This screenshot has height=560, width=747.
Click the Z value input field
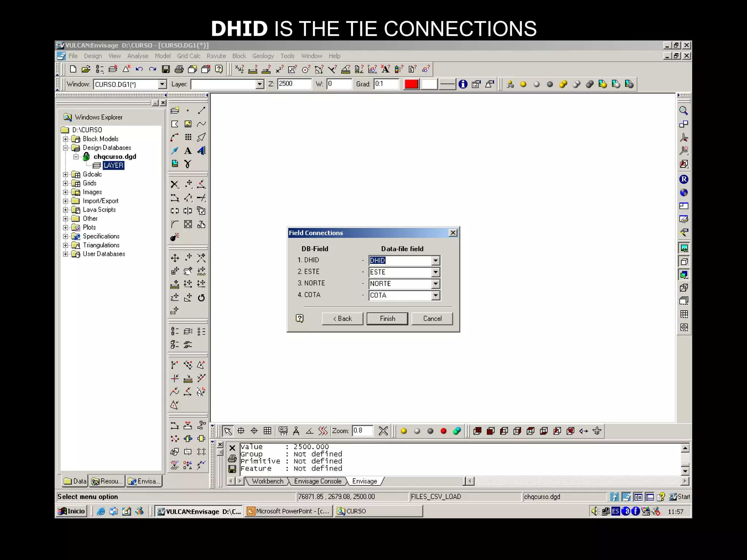pyautogui.click(x=294, y=84)
